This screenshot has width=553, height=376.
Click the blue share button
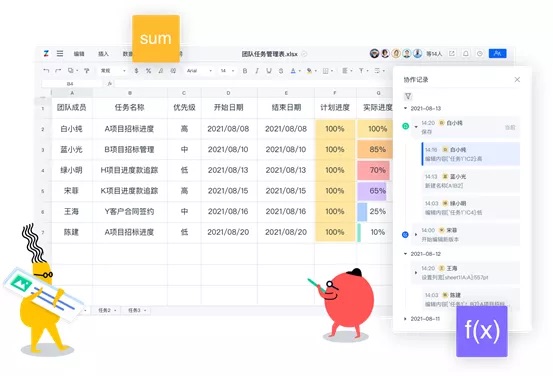[x=497, y=54]
